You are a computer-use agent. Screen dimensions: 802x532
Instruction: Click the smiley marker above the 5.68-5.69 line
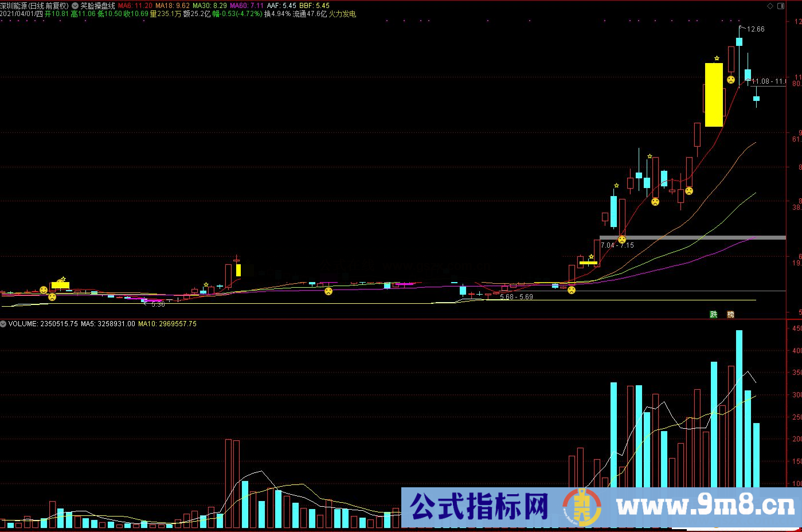click(571, 290)
